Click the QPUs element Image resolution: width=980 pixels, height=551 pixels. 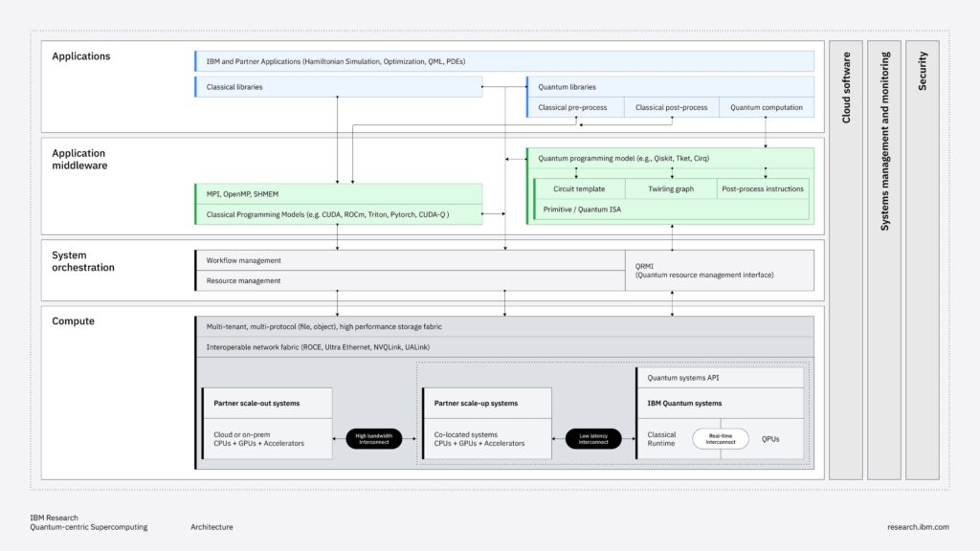pos(769,438)
